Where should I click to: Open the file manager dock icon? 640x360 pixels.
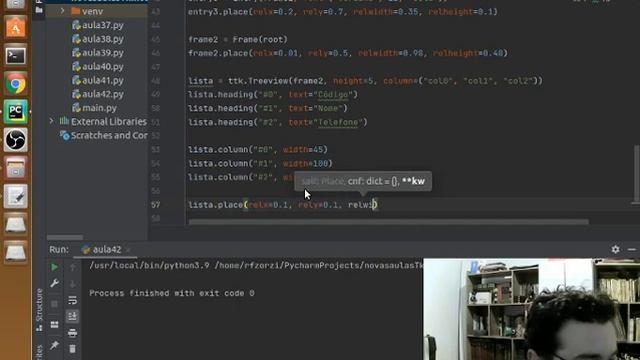pos(16,168)
